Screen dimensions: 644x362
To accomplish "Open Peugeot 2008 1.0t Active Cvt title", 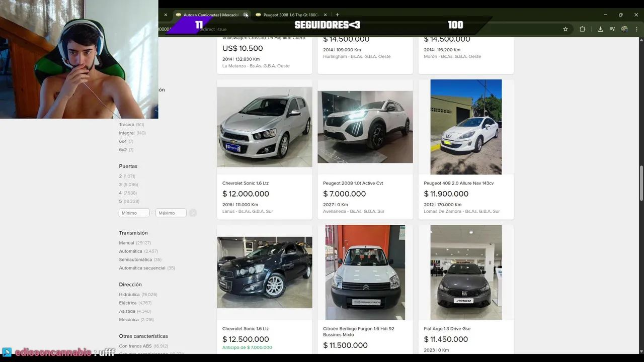I will click(353, 183).
